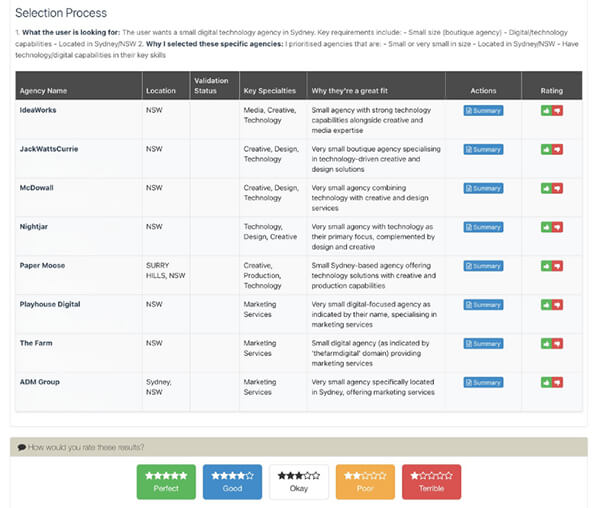This screenshot has width=600, height=508.
Task: Thumbs up The Farm agency
Action: 545,343
